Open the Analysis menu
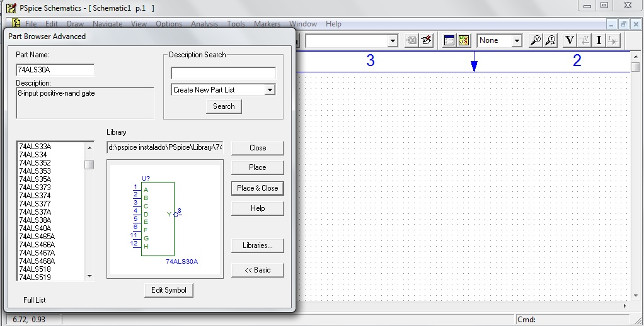Screen dimensions: 644x326 tap(205, 24)
